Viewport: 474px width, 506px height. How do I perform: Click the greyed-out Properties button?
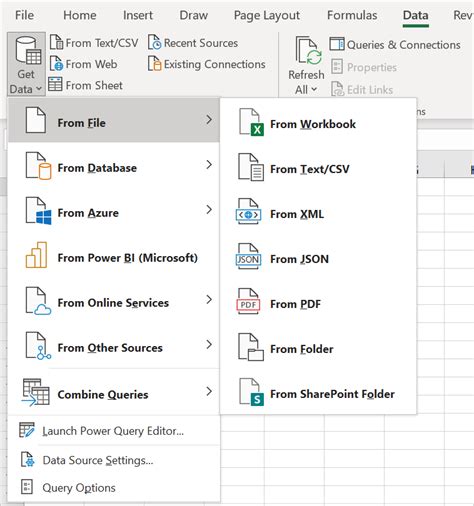click(364, 67)
